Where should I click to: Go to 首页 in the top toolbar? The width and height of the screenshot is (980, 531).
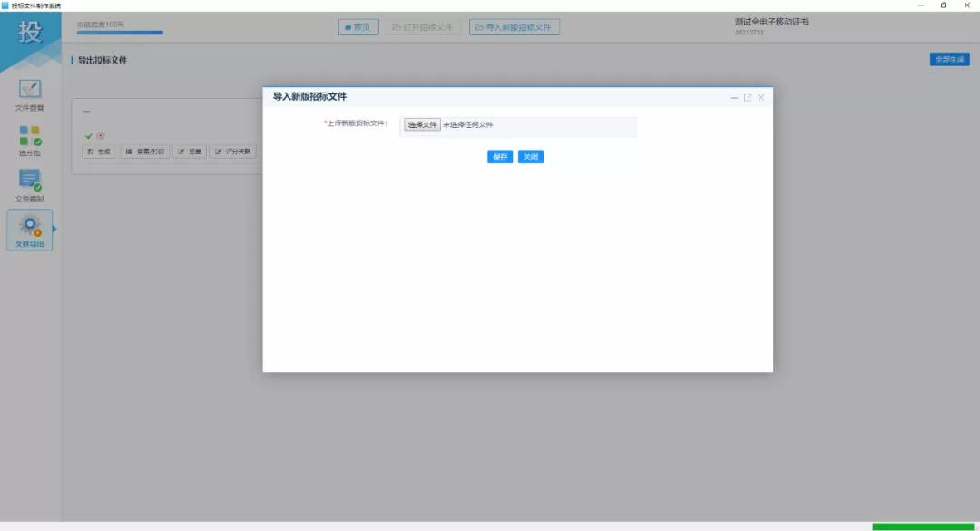click(x=358, y=27)
